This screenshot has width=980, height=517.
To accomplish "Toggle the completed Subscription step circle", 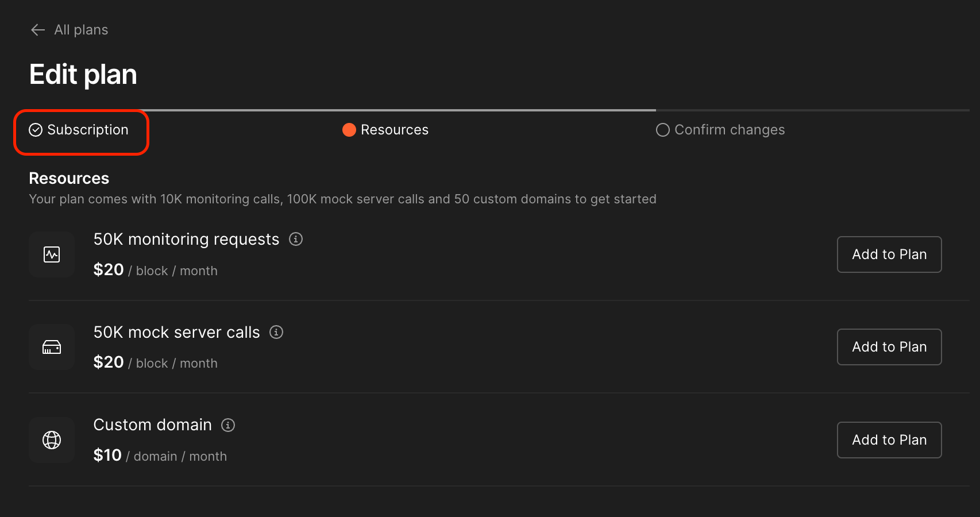I will [34, 130].
